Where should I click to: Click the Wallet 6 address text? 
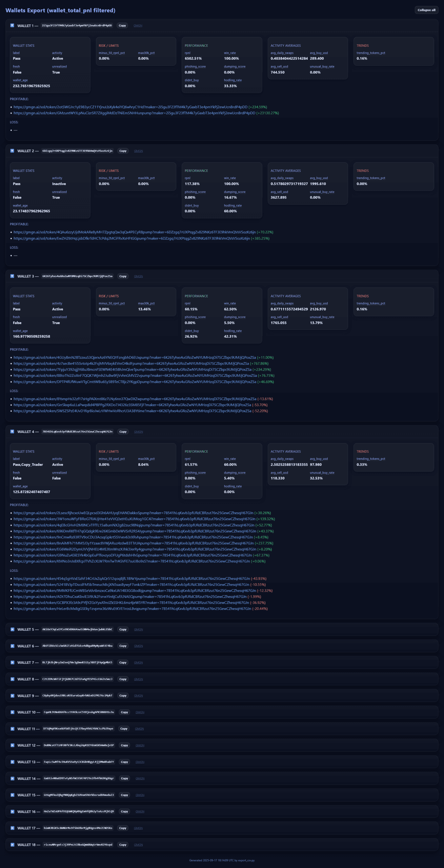(x=77, y=646)
